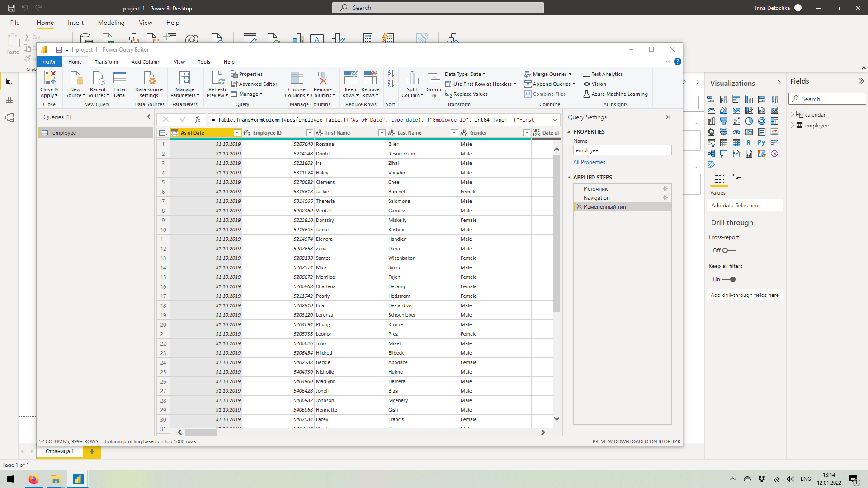Open the Transform ribbon tab
The height and width of the screenshot is (488, 868).
point(106,62)
